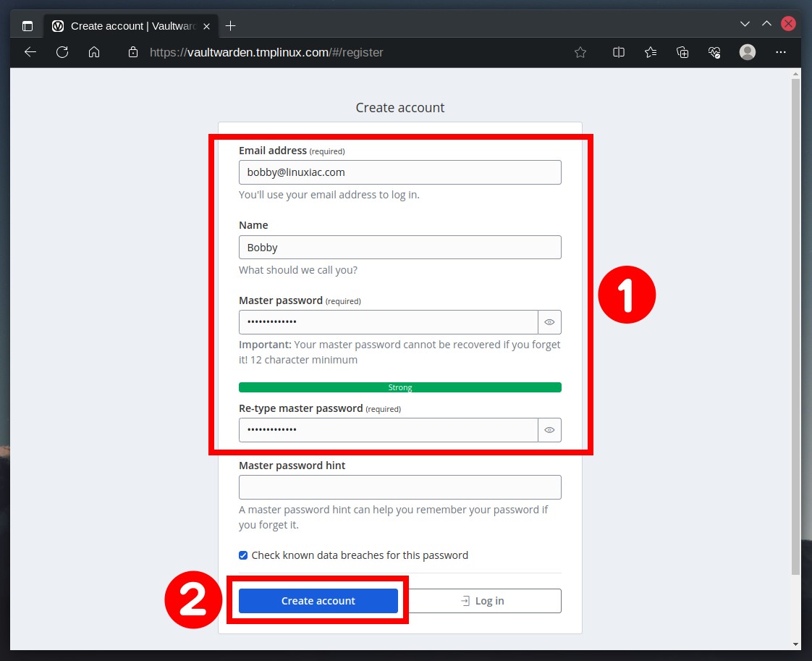This screenshot has width=812, height=661.
Task: Click the page vertical scrollbar
Action: (795, 327)
